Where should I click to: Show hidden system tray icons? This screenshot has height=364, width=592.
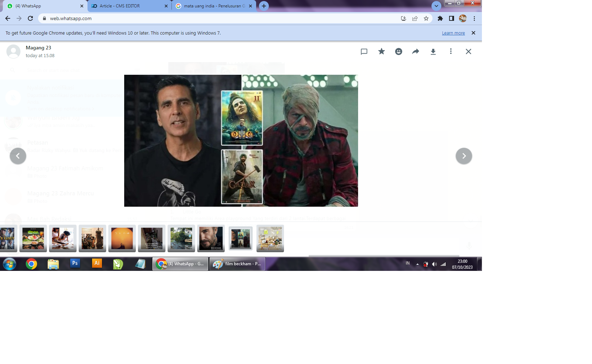click(x=417, y=264)
